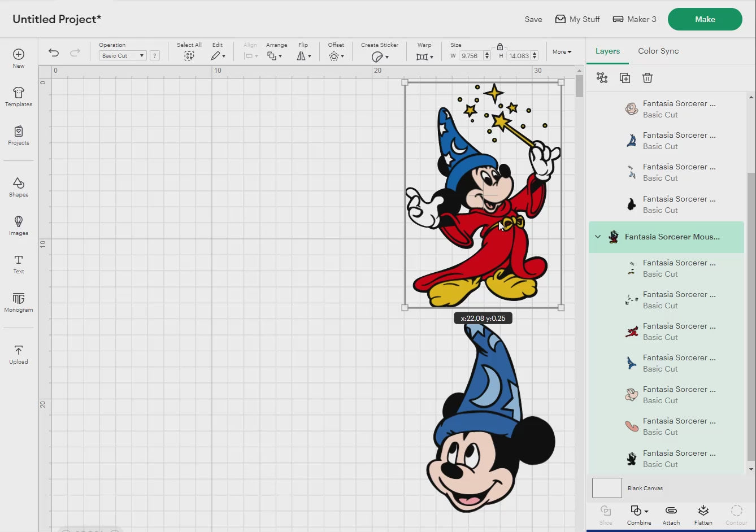Viewport: 756px width, 532px height.
Task: Click the Select All icon
Action: [x=189, y=56]
